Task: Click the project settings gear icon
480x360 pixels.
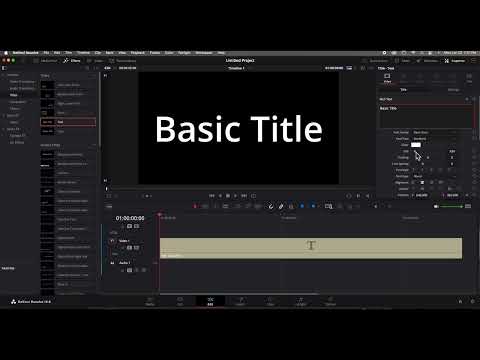Action: tap(472, 301)
